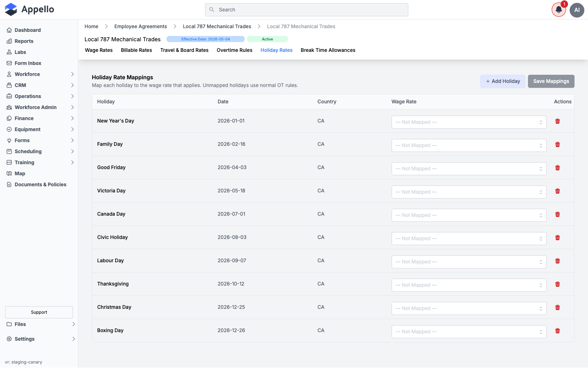Delete the New Year's Day holiday row
The height and width of the screenshot is (375, 588).
[557, 121]
